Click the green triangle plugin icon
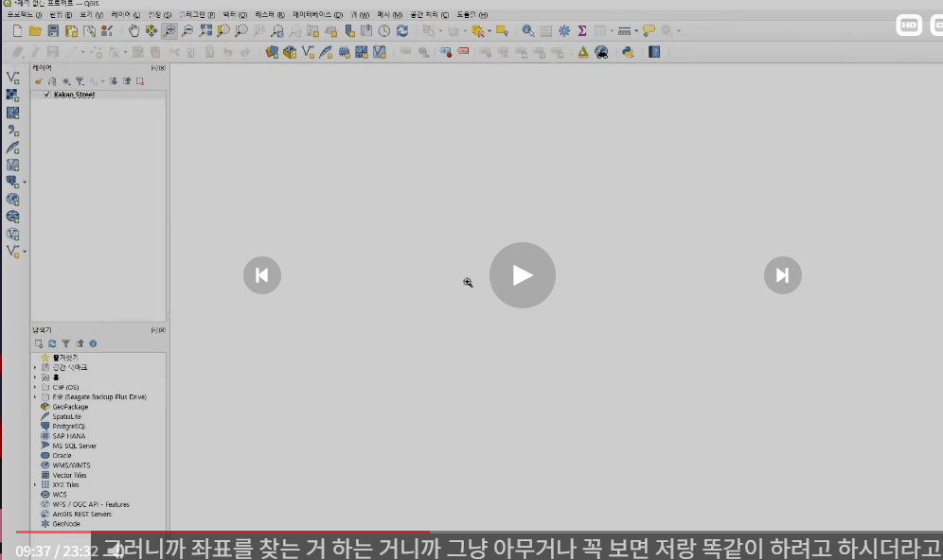The height and width of the screenshot is (560, 943). 583,52
